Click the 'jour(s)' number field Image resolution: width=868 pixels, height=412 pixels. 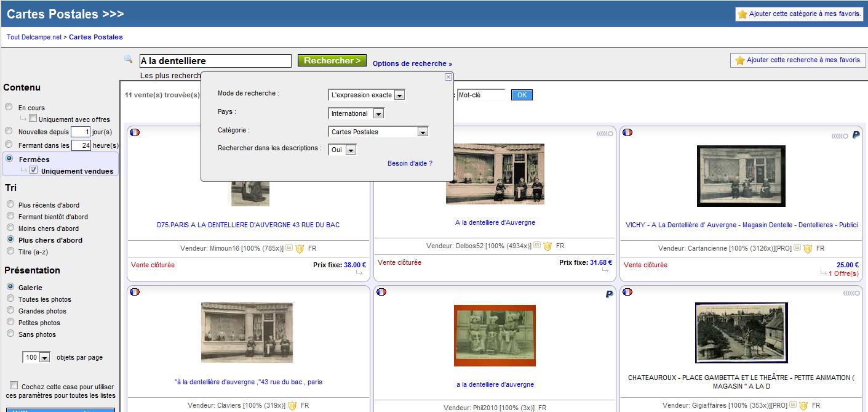[81, 132]
